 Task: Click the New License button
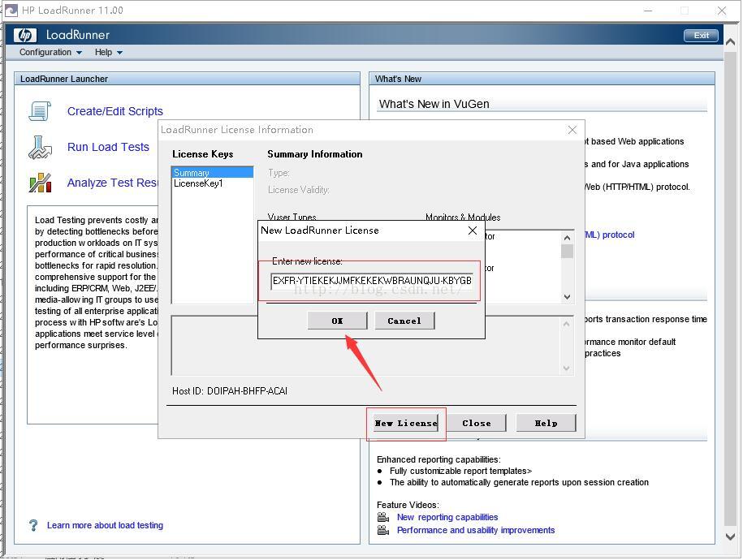point(406,423)
